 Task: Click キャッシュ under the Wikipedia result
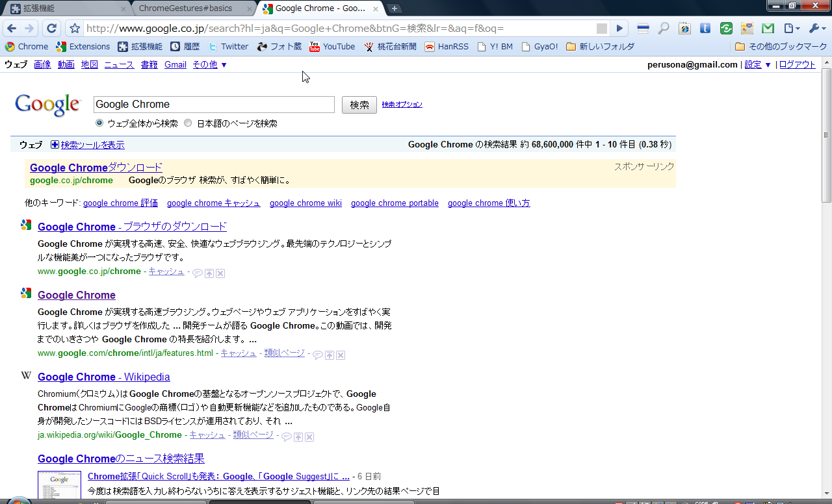pyautogui.click(x=207, y=435)
